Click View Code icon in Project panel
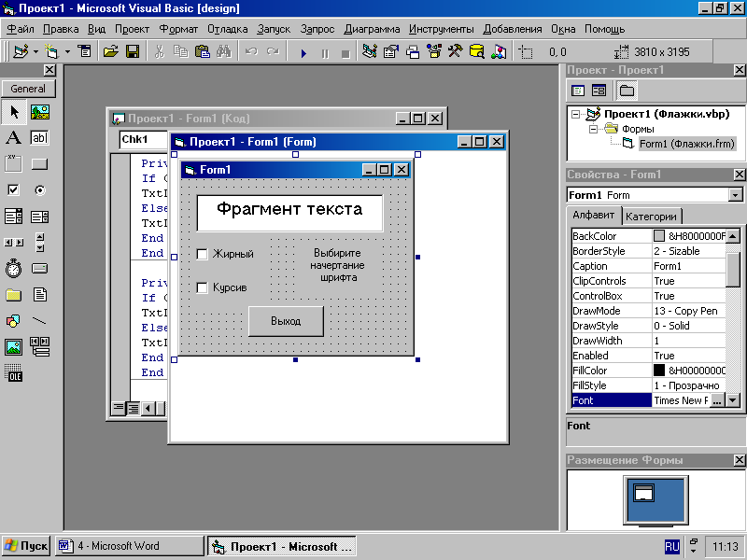This screenshot has height=560, width=747. (x=578, y=91)
